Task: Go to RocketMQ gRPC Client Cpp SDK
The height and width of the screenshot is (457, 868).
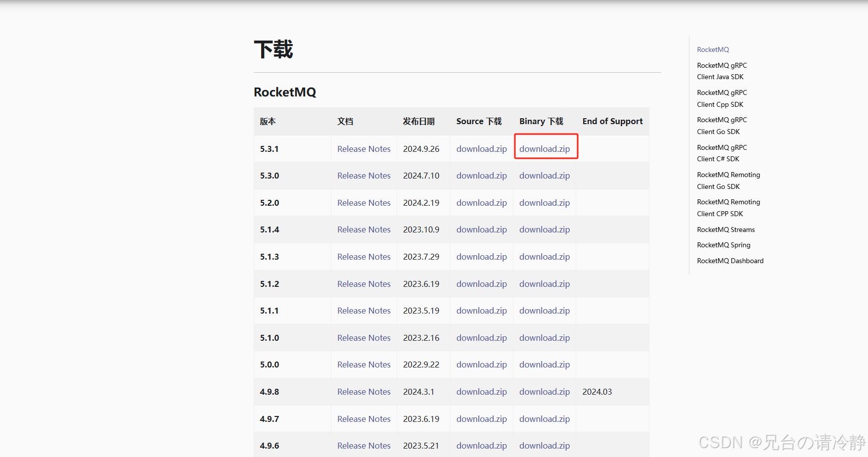Action: 722,98
